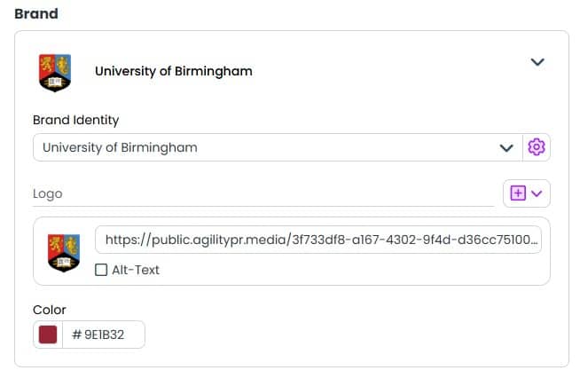The image size is (588, 386).
Task: Click the Logo underlined input field
Action: point(263,194)
